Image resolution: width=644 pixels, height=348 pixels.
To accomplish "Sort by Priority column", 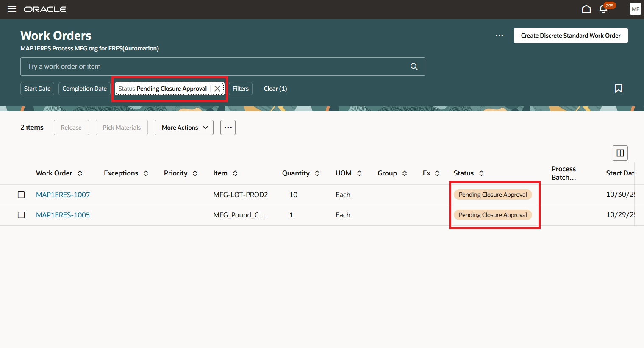I will [x=195, y=173].
